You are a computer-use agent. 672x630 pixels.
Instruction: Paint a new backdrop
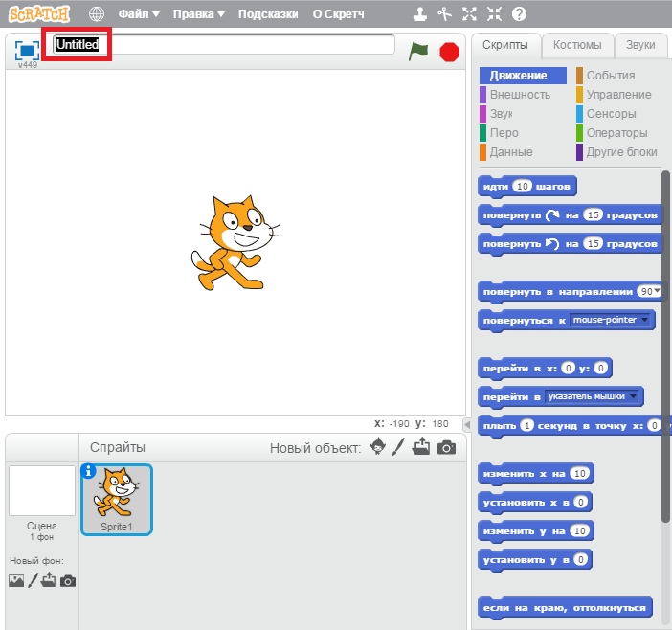pyautogui.click(x=33, y=580)
